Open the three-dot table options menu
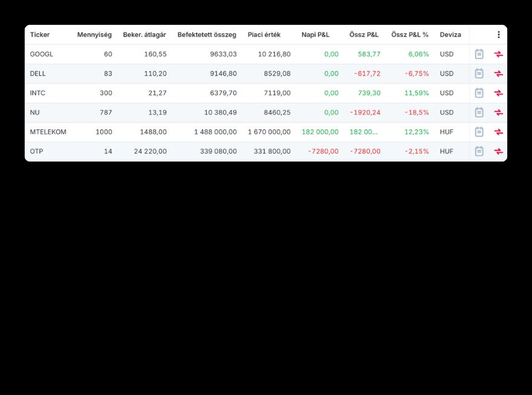 pyautogui.click(x=498, y=34)
